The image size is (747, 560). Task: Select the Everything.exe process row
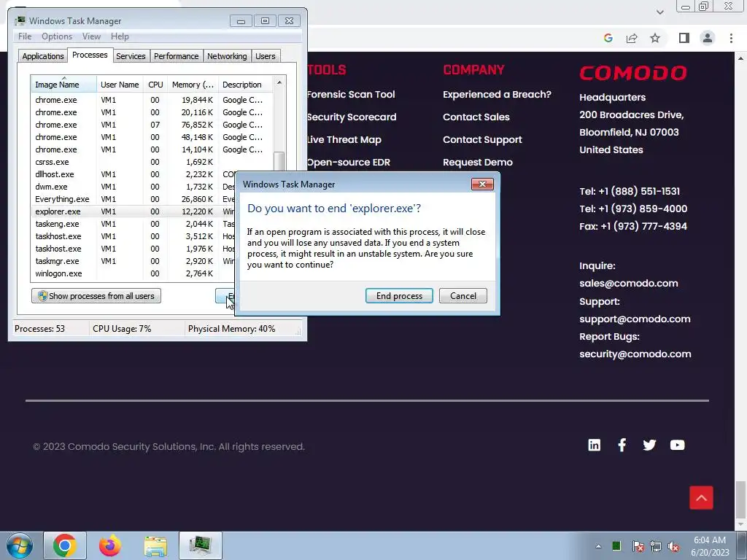point(133,199)
